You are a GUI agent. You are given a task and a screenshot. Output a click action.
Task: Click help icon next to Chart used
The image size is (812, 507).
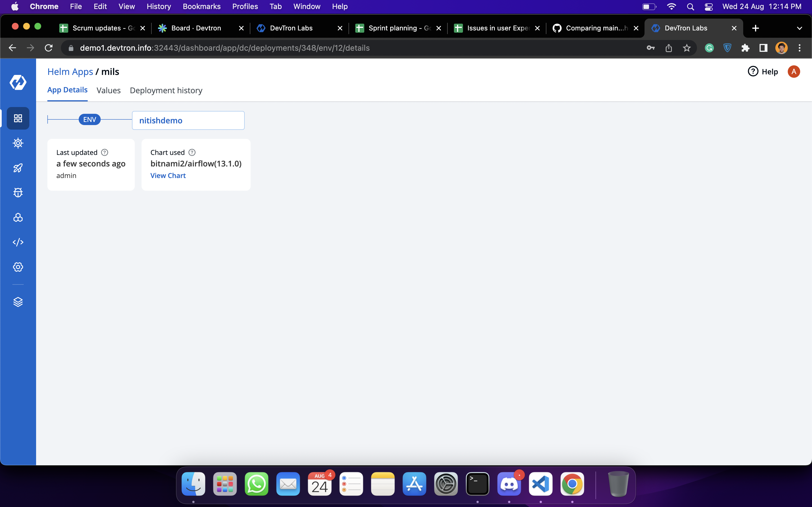192,153
